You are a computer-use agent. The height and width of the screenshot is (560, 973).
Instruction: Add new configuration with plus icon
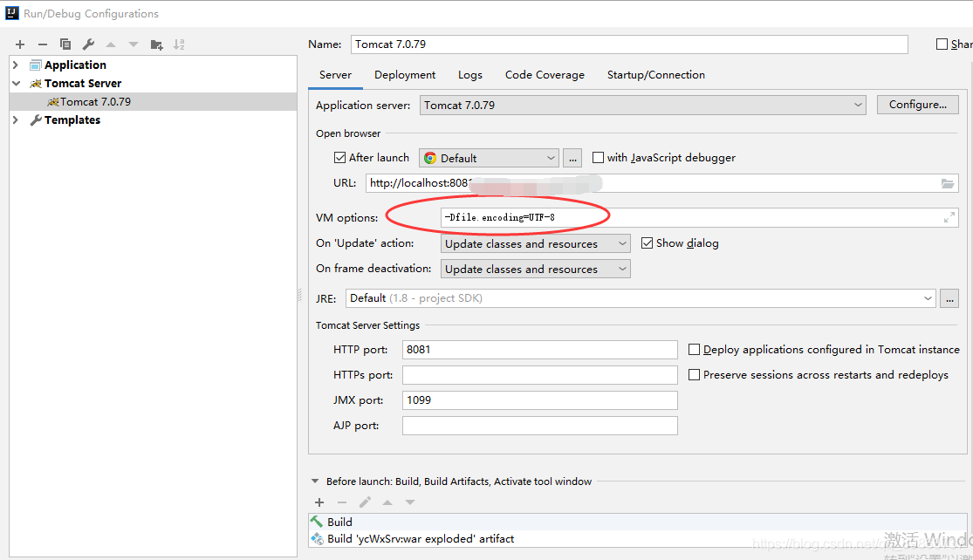(x=20, y=44)
